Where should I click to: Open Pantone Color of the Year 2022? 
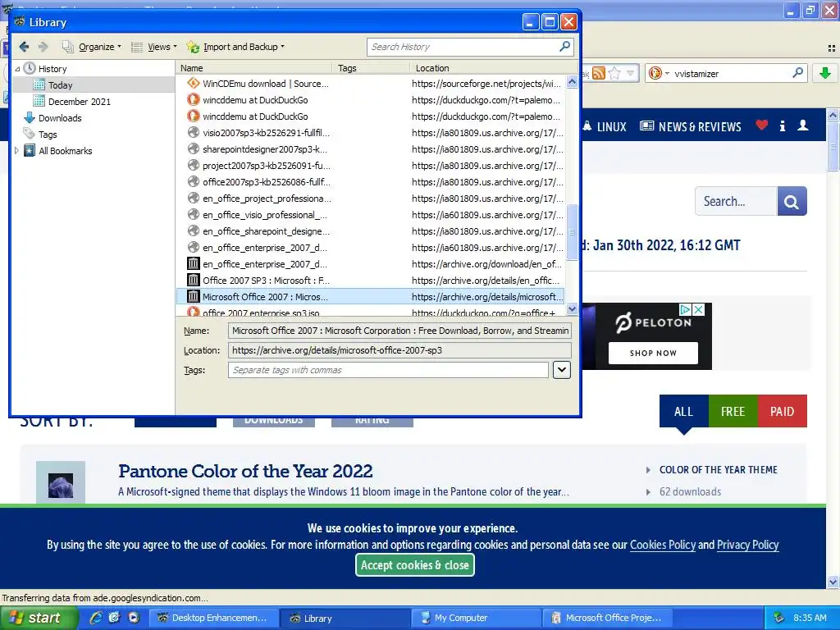(x=245, y=471)
